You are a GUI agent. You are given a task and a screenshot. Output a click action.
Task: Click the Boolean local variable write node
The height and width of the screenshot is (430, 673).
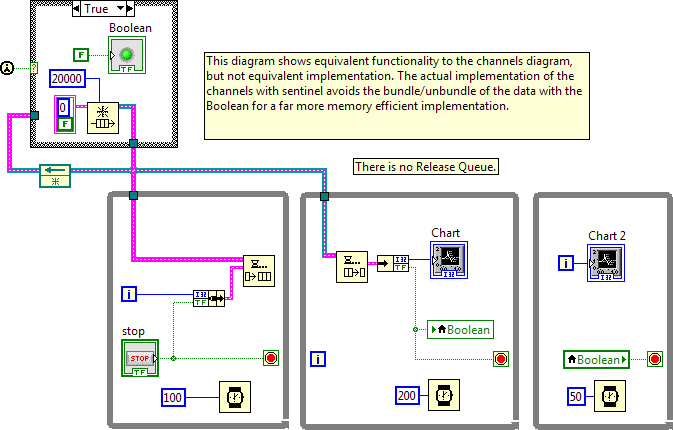click(x=461, y=330)
